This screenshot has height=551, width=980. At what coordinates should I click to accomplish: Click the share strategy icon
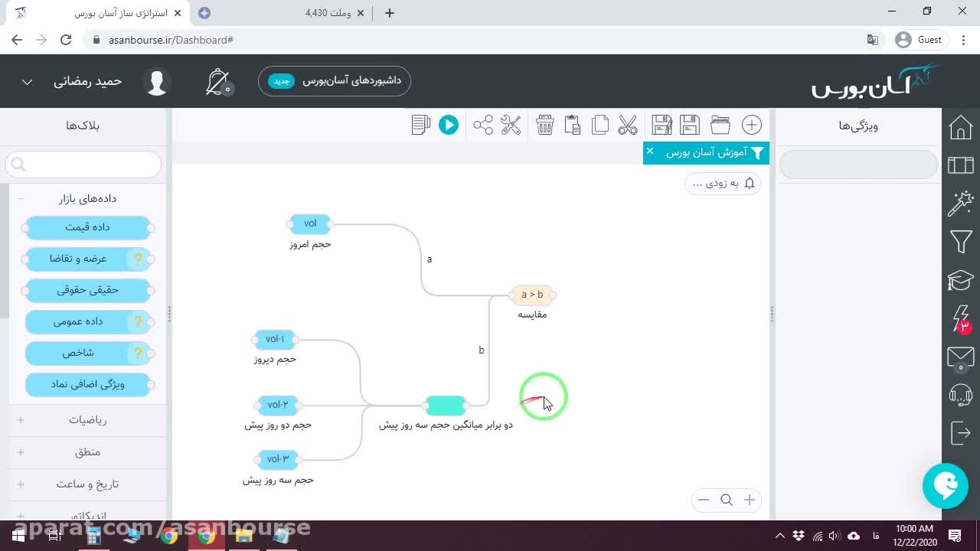(483, 125)
